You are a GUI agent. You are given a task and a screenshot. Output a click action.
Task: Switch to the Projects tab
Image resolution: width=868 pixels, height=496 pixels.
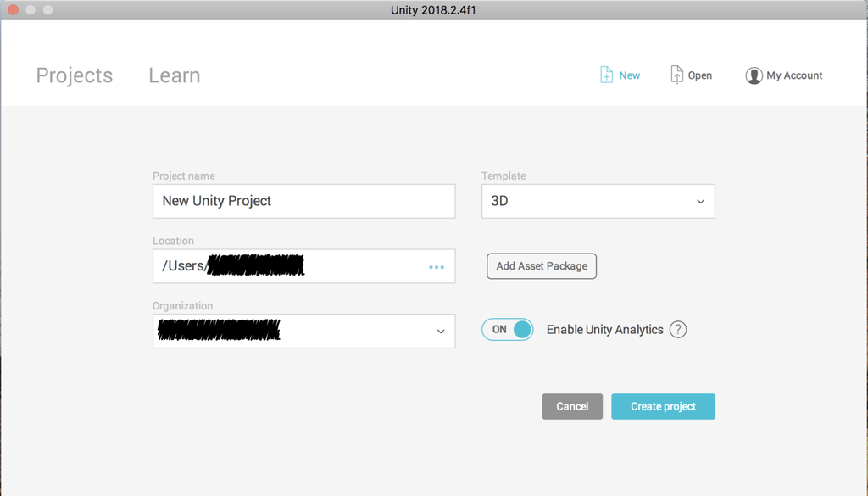[x=75, y=75]
